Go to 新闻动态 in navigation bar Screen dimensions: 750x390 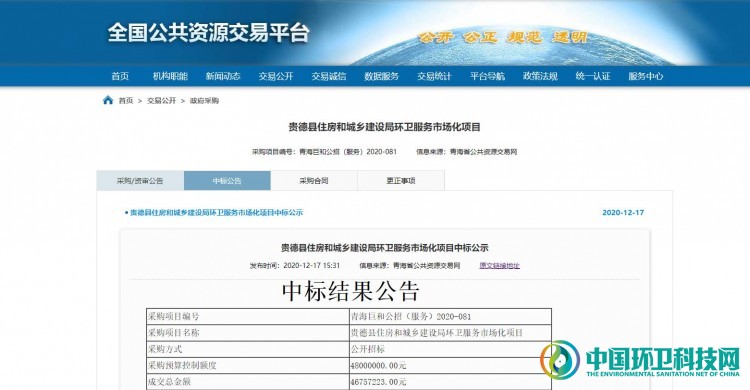(223, 76)
